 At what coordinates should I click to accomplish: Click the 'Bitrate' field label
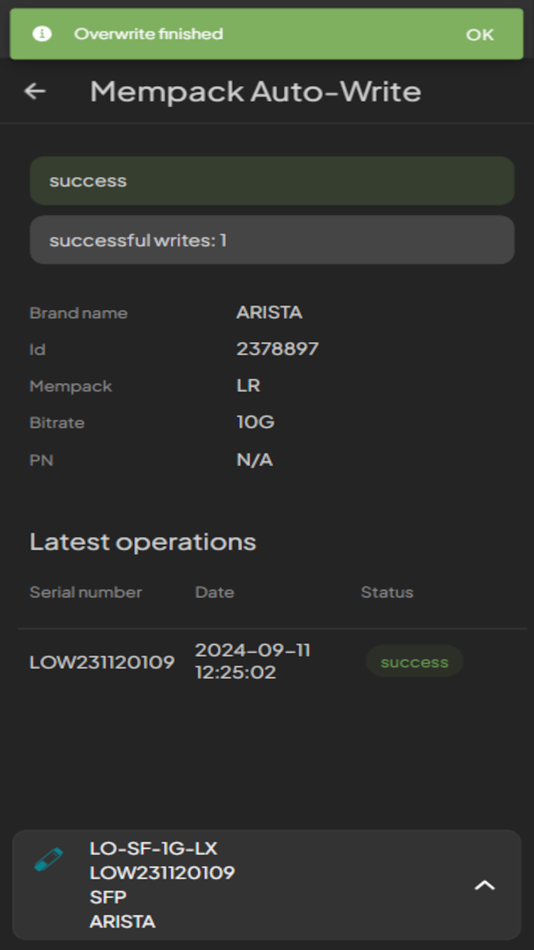(57, 422)
